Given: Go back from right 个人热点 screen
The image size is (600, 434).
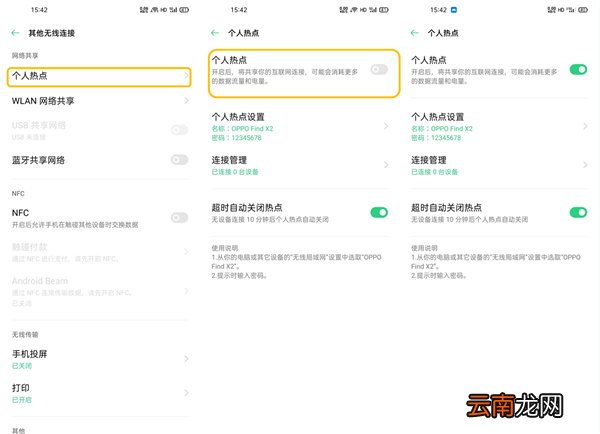Looking at the screenshot, I should [x=414, y=33].
